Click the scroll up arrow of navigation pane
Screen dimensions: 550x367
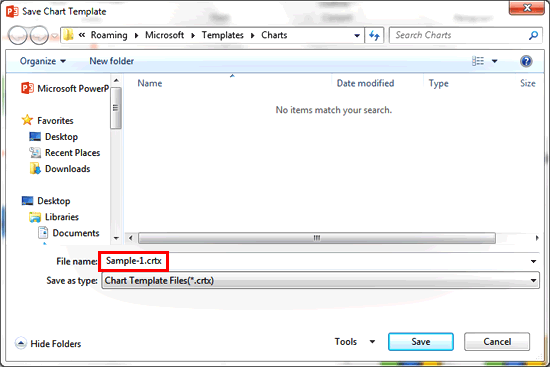click(116, 80)
